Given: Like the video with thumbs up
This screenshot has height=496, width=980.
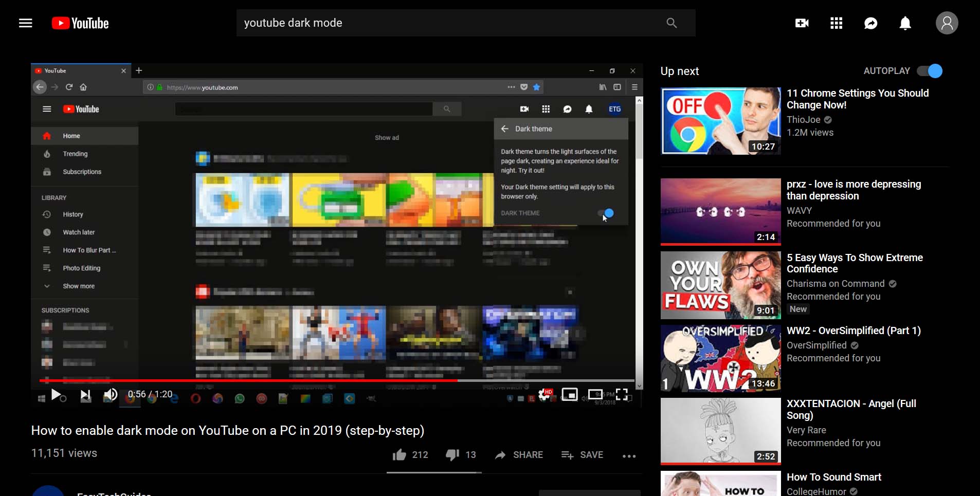Looking at the screenshot, I should (x=401, y=454).
